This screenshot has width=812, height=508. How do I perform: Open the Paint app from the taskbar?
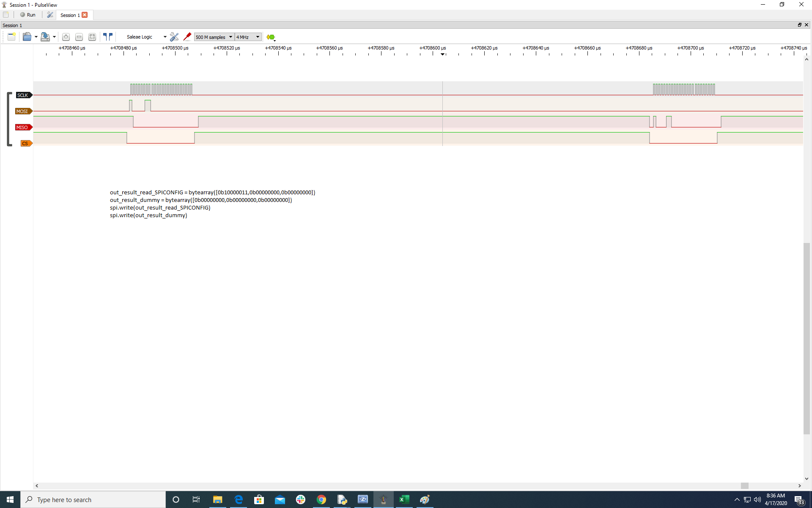[425, 500]
